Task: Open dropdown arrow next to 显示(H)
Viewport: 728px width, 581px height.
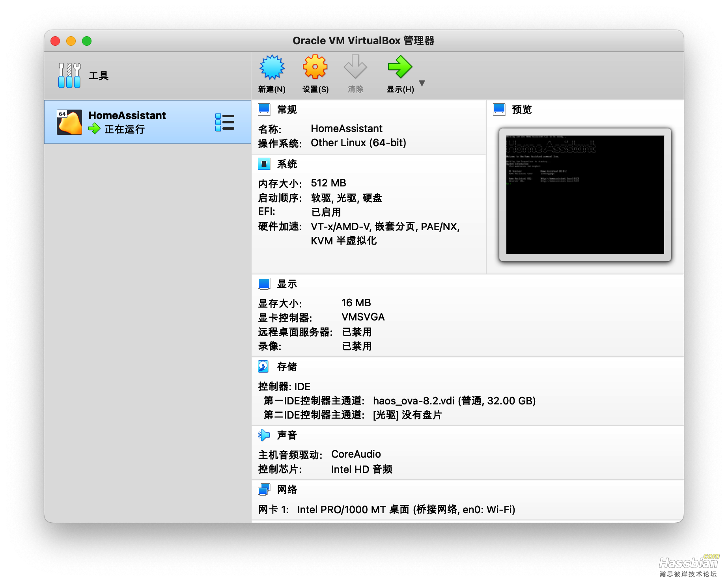Action: coord(422,83)
